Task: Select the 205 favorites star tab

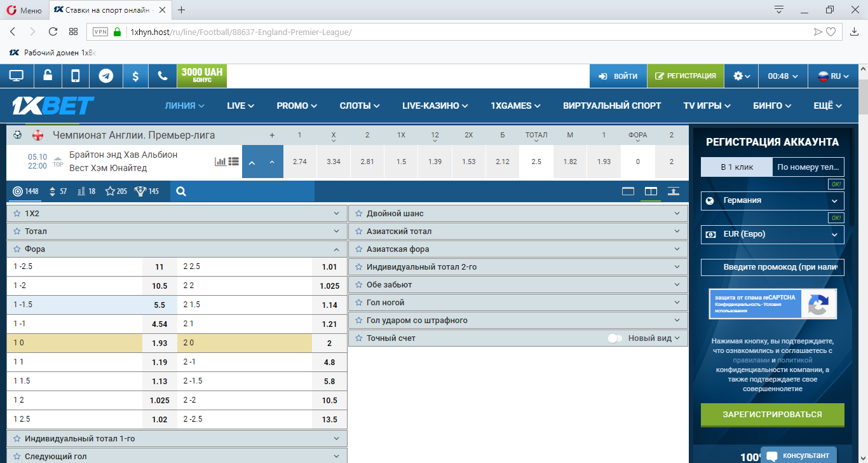Action: click(x=116, y=191)
